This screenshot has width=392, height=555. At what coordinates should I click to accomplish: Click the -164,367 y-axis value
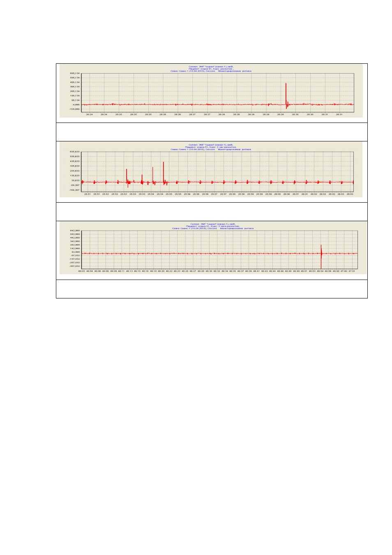74,190
